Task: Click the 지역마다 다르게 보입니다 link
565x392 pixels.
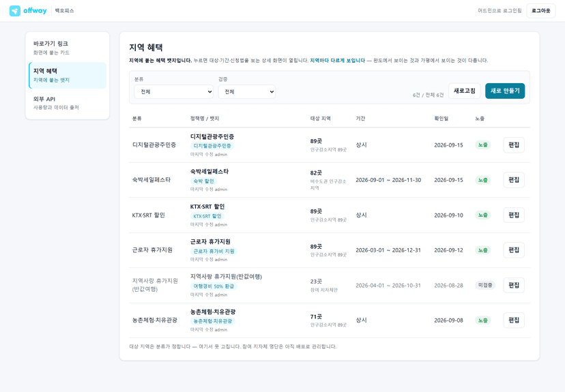Action: pos(338,61)
